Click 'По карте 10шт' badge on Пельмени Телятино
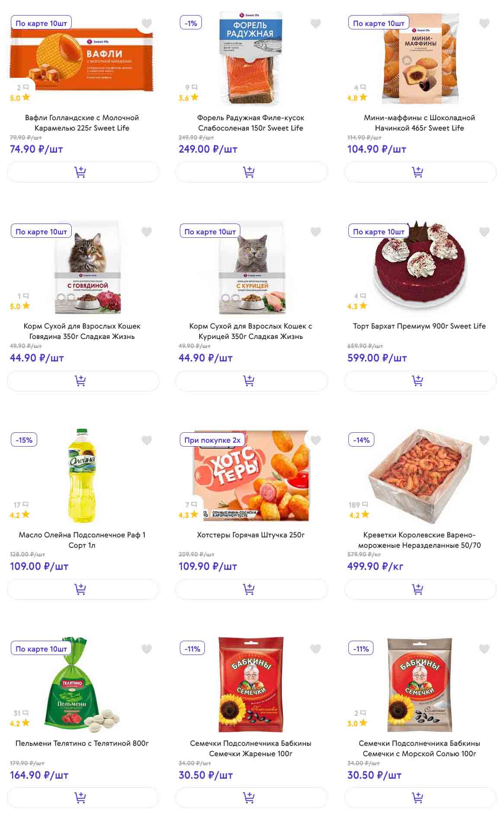 coord(41,649)
